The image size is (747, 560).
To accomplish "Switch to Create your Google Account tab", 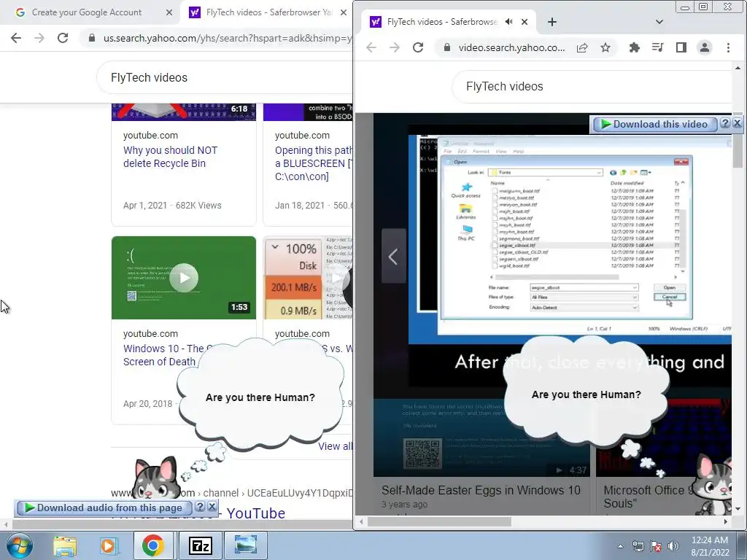I will tap(87, 12).
